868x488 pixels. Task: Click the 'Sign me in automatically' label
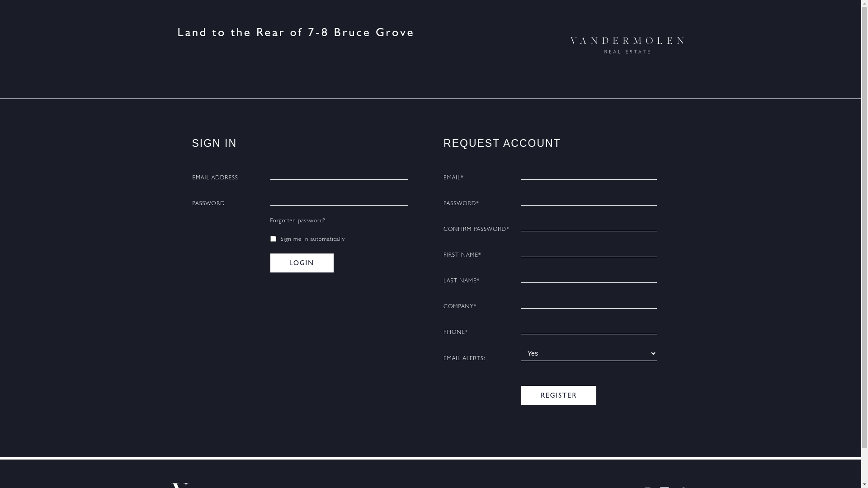coord(312,239)
